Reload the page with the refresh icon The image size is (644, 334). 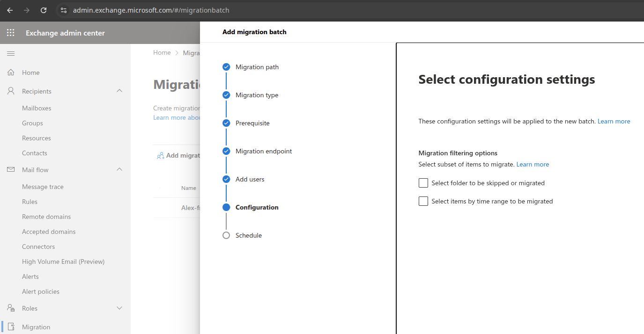coord(44,10)
